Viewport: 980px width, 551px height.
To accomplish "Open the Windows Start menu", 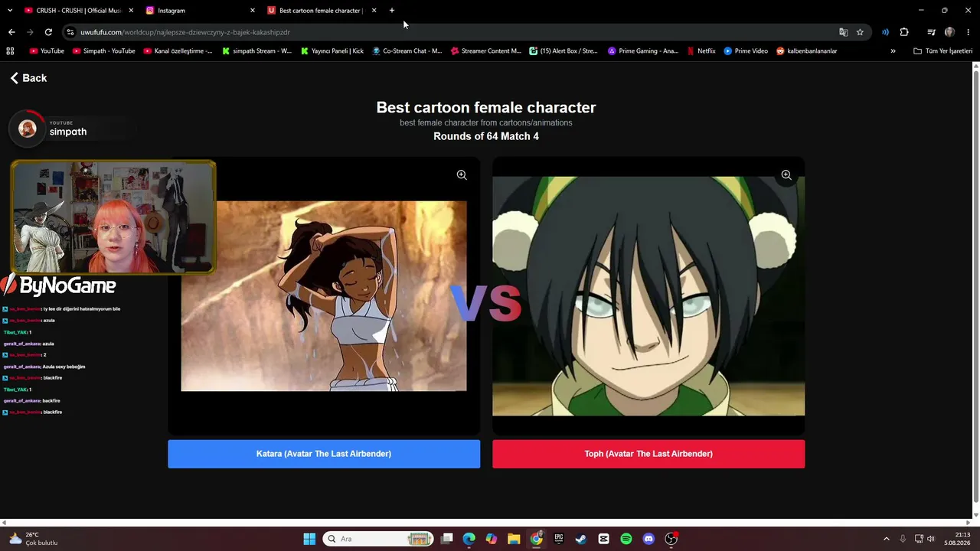I will [309, 539].
